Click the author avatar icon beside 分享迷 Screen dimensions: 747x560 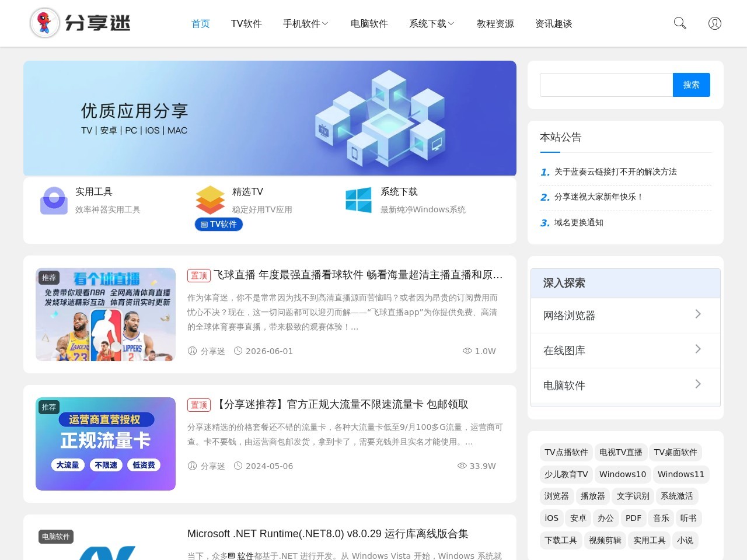point(193,351)
